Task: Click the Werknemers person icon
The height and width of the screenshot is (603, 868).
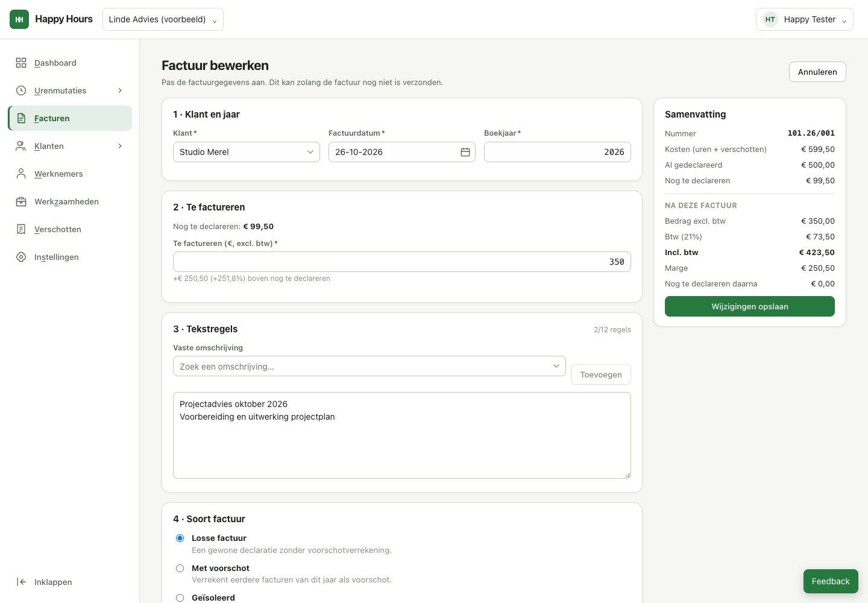Action: [x=21, y=174]
